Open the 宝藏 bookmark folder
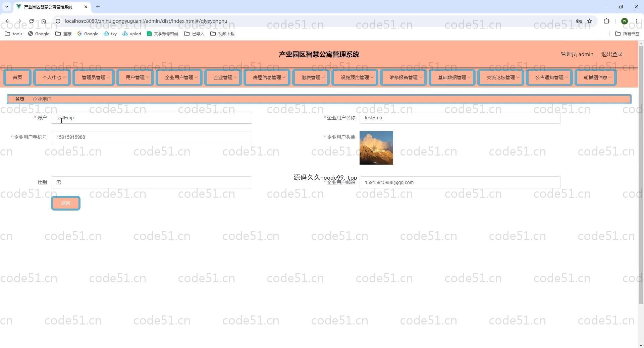This screenshot has height=348, width=644. 63,34
